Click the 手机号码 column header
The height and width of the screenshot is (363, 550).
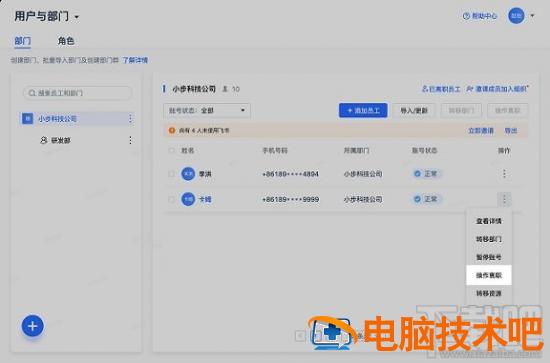[275, 150]
